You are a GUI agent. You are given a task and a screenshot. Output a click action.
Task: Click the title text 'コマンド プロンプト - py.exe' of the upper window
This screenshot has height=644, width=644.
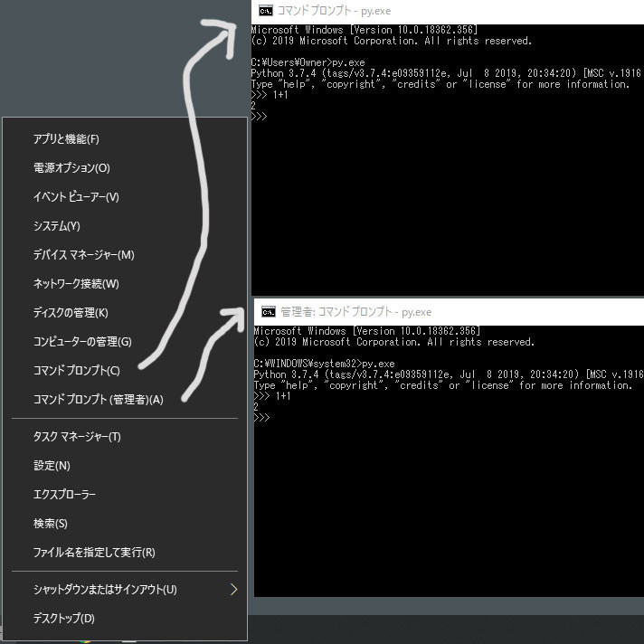(335, 11)
